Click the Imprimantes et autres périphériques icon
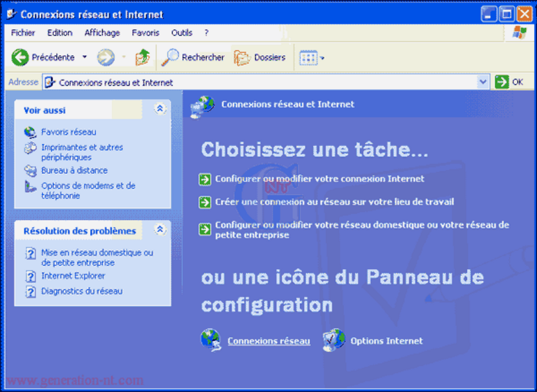Image resolution: width=537 pixels, height=392 pixels. pos(30,148)
